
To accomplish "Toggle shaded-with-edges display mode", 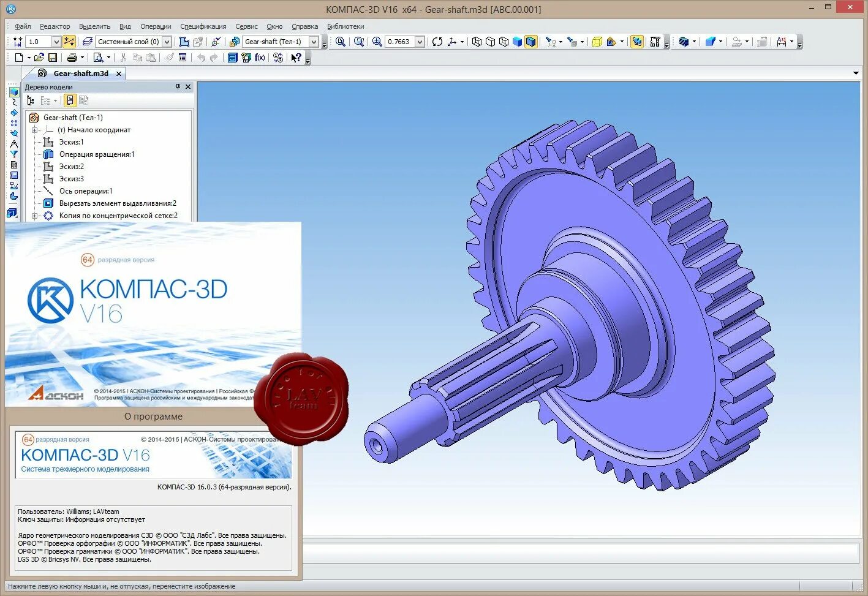I will point(530,42).
